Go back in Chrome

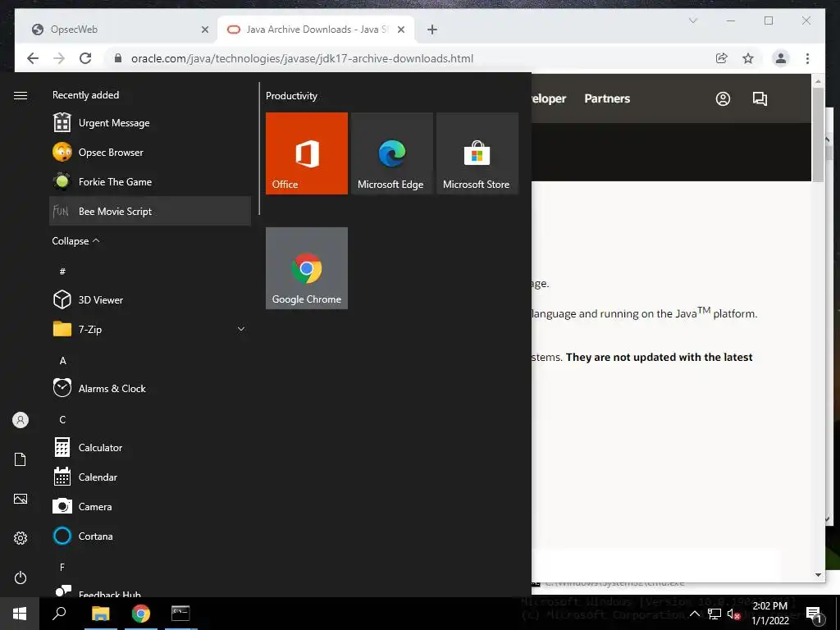[x=33, y=58]
